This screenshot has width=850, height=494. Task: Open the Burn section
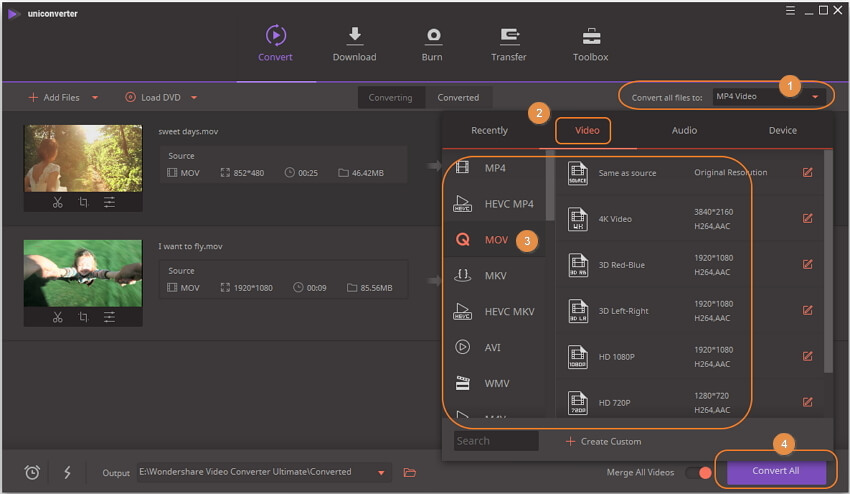pos(432,44)
